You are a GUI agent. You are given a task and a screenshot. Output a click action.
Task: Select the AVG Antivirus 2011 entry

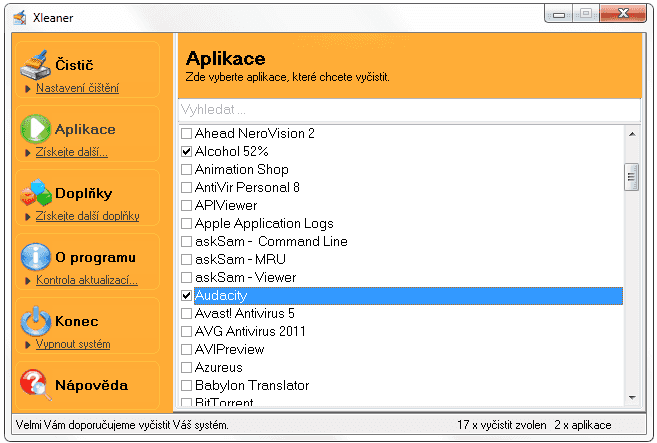point(250,332)
